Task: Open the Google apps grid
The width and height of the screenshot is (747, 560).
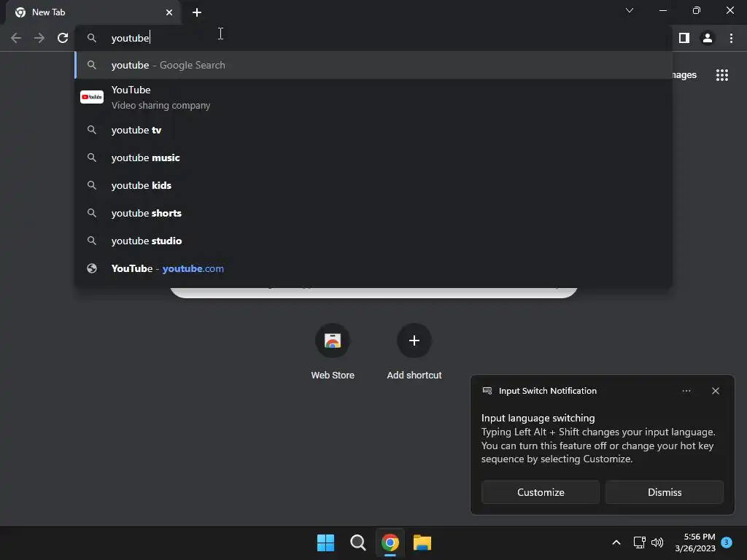Action: 722,75
